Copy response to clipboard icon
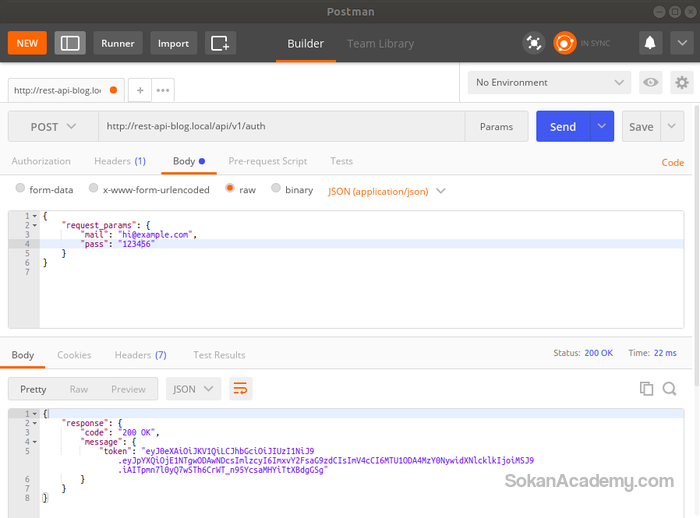This screenshot has height=518, width=700. point(646,388)
